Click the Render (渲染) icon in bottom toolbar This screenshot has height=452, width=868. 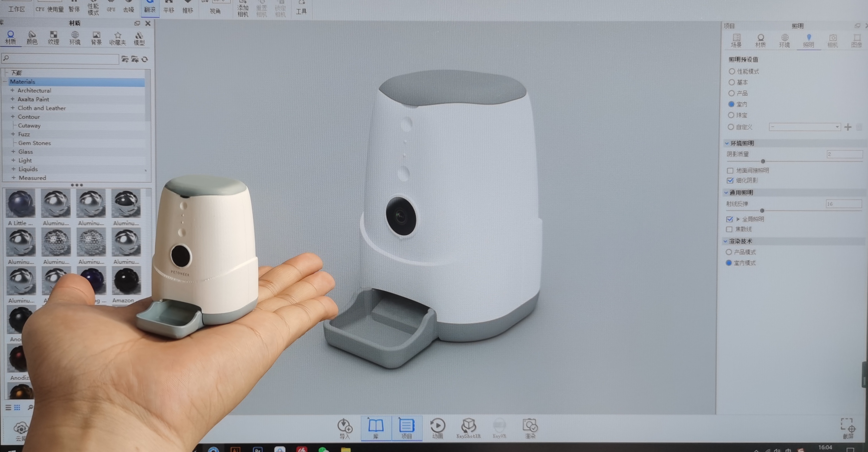(x=530, y=427)
